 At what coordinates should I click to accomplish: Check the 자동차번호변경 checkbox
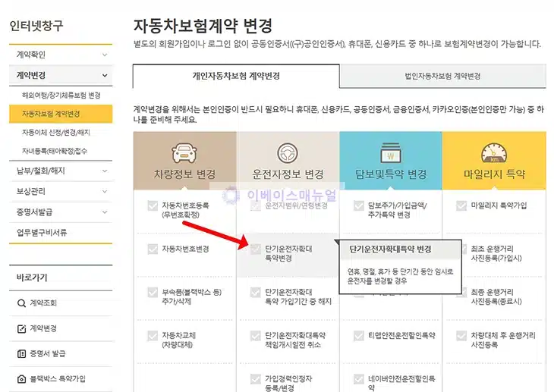[153, 249]
